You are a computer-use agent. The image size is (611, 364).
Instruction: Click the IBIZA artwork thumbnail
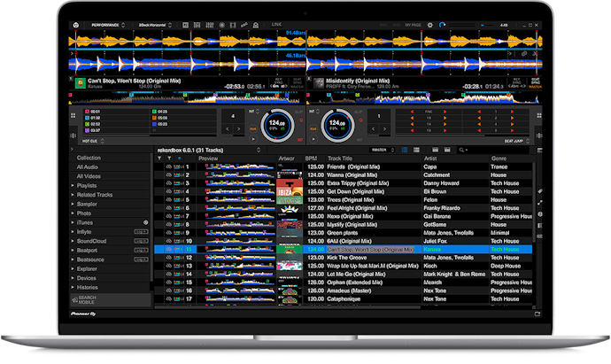pyautogui.click(x=290, y=191)
